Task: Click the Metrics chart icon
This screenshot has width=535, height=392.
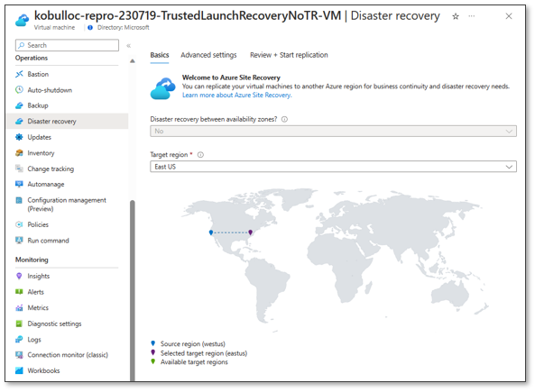Action: tap(19, 308)
